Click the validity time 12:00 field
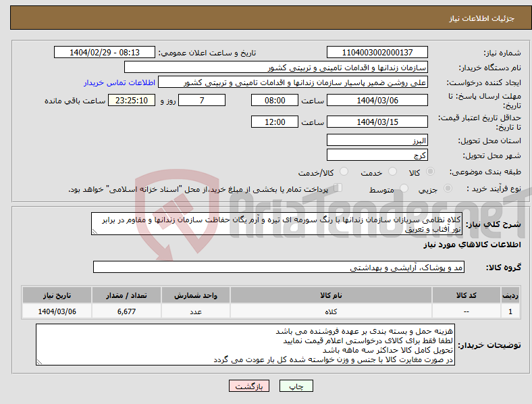 point(275,122)
